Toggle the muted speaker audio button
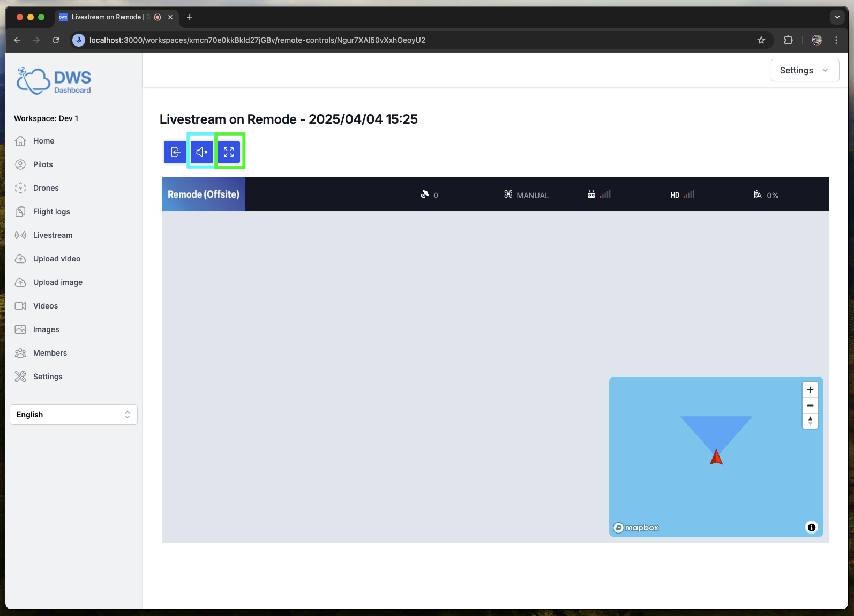The image size is (854, 616). click(x=201, y=152)
